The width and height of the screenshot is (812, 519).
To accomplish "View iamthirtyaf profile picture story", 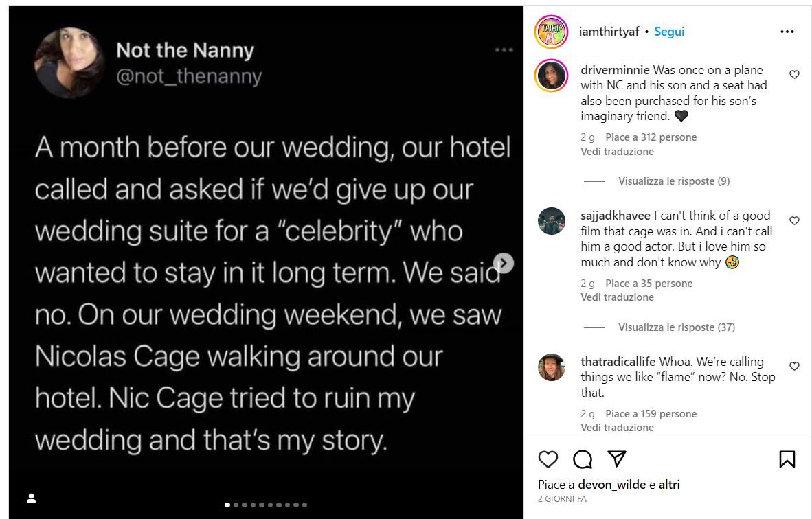I will 552,32.
